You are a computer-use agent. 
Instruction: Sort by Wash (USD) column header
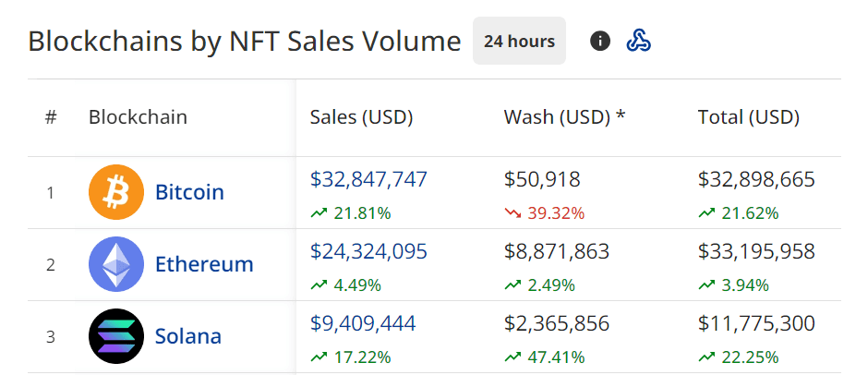(x=565, y=117)
